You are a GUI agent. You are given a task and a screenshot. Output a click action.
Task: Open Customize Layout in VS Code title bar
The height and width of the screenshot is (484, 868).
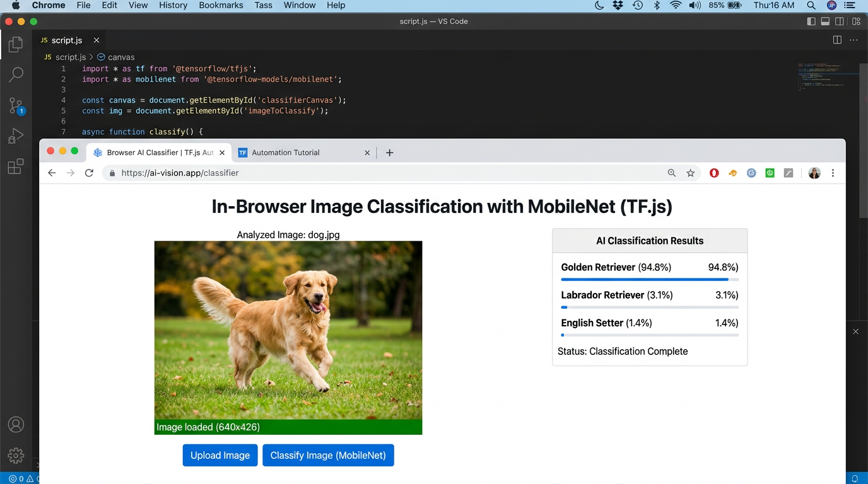[856, 21]
